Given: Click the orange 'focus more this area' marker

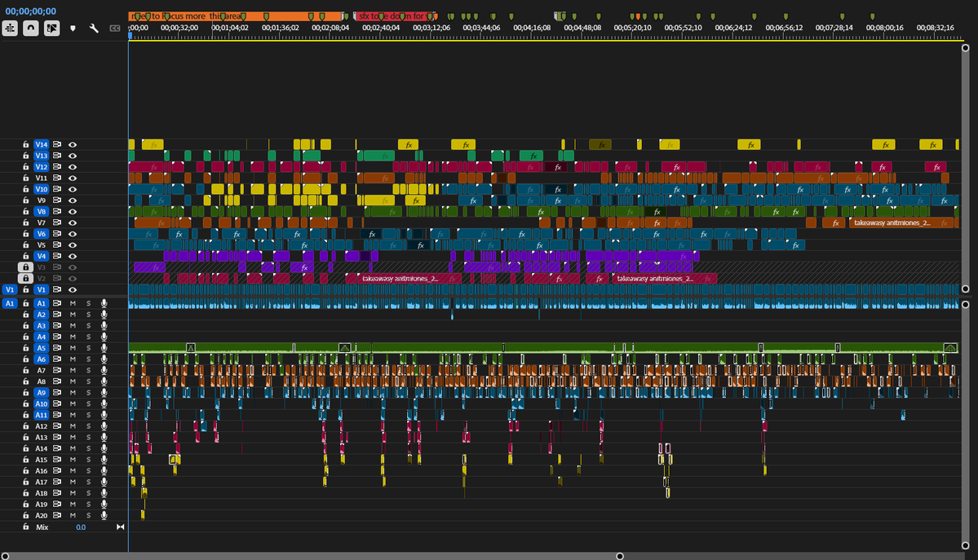Looking at the screenshot, I should coord(236,16).
